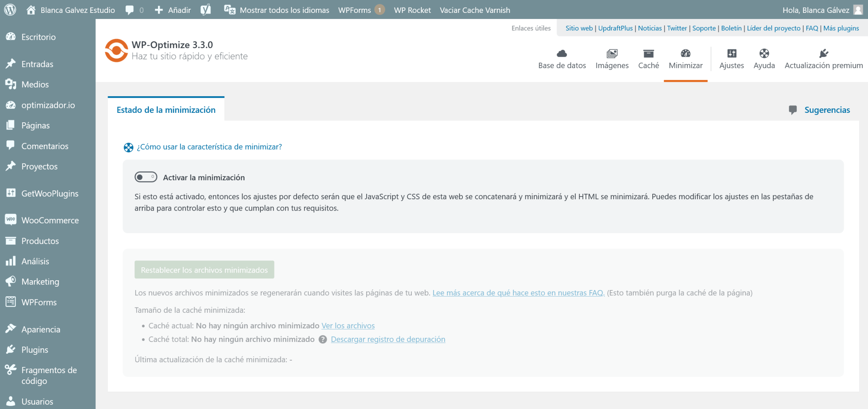Screen dimensions: 868x409
Task: Open Yoast SEO icon in admin bar
Action: (x=206, y=10)
